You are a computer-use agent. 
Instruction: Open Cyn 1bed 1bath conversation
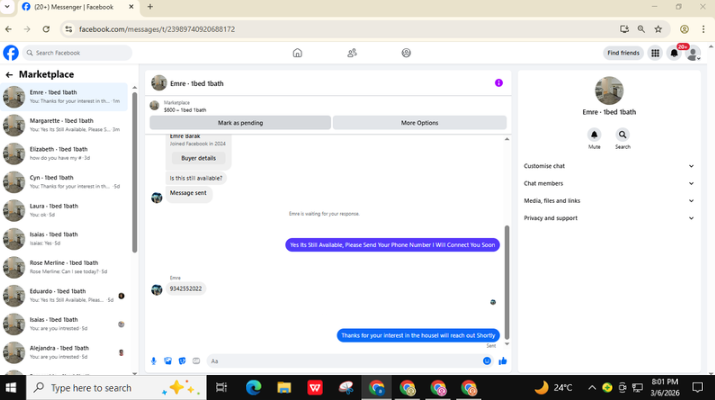(x=65, y=182)
